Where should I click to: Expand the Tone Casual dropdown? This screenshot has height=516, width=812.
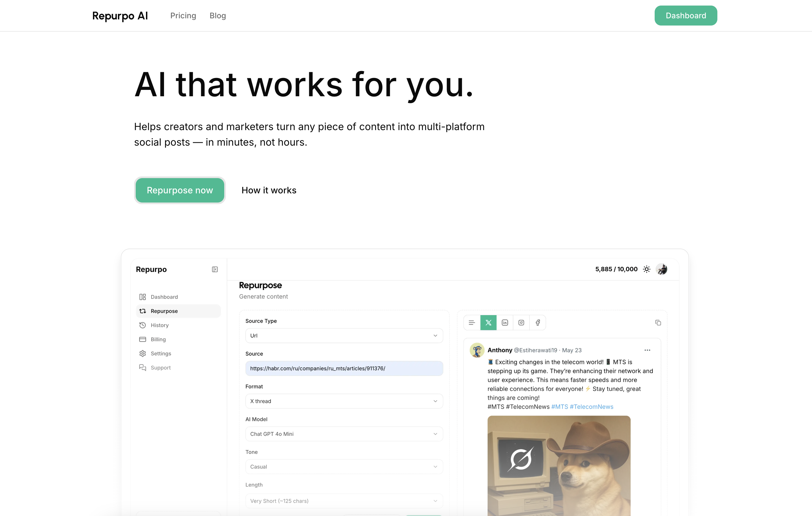[x=344, y=466]
